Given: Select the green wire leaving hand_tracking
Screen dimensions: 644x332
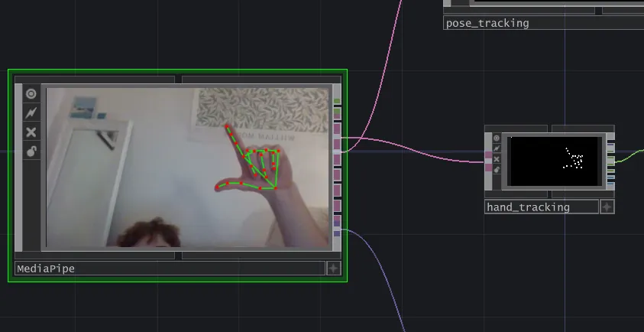Looking at the screenshot, I should click(x=629, y=156).
